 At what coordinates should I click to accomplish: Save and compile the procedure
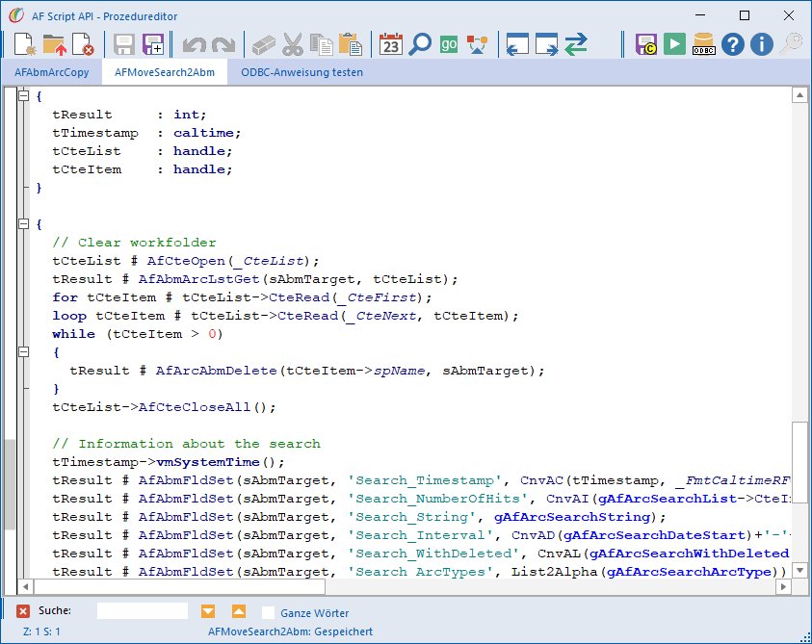coord(645,44)
